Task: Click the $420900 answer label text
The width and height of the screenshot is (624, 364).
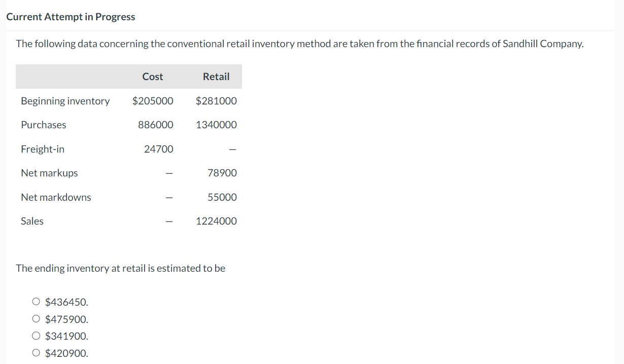Action: pyautogui.click(x=66, y=353)
